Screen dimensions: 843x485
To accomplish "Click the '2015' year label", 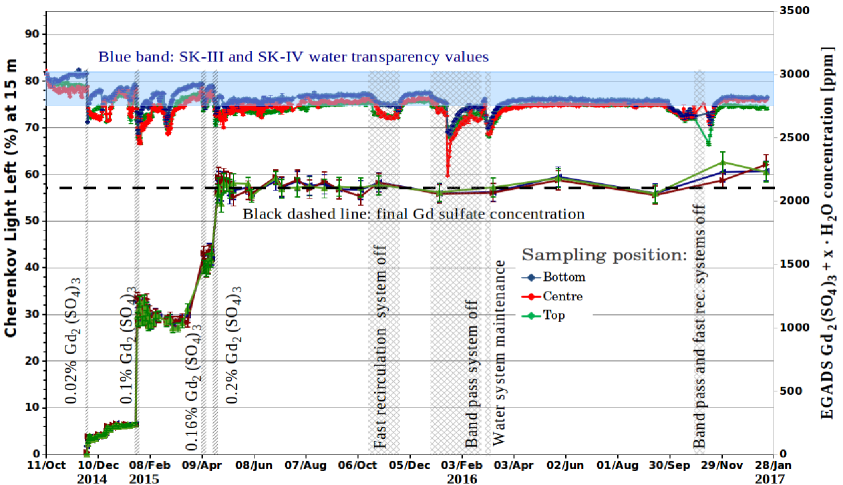I will (x=144, y=479).
